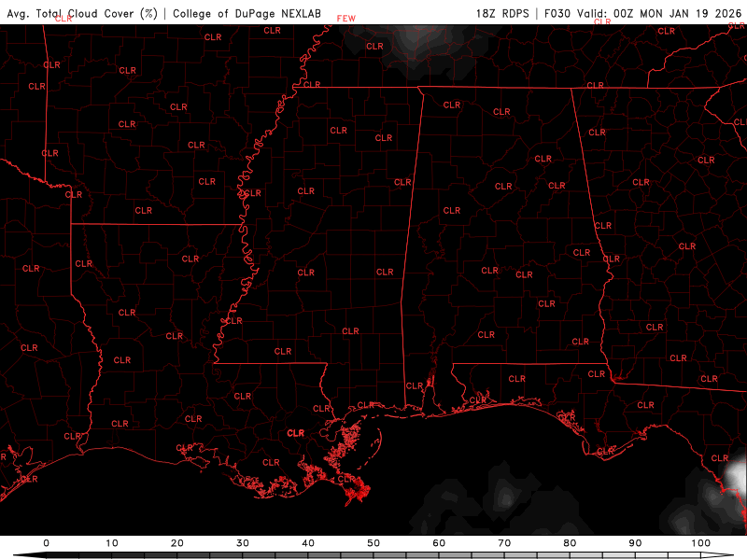Click the 'F030 Valid: 00Z MON JAN 19 2026' text
This screenshot has width=747, height=560.
point(642,13)
